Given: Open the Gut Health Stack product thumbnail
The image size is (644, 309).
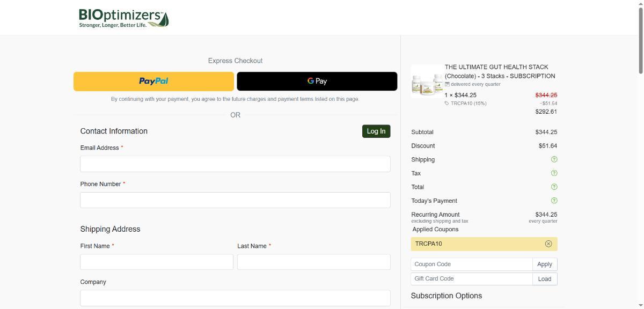Looking at the screenshot, I should (427, 82).
